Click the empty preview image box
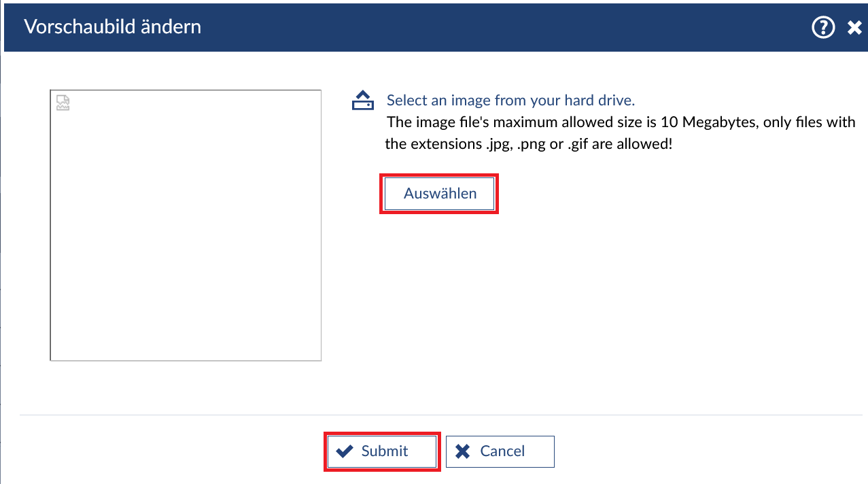868x484 pixels. (x=186, y=231)
